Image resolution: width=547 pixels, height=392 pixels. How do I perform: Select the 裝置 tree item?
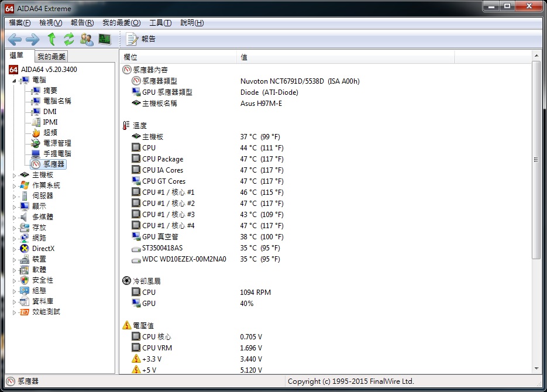39,259
